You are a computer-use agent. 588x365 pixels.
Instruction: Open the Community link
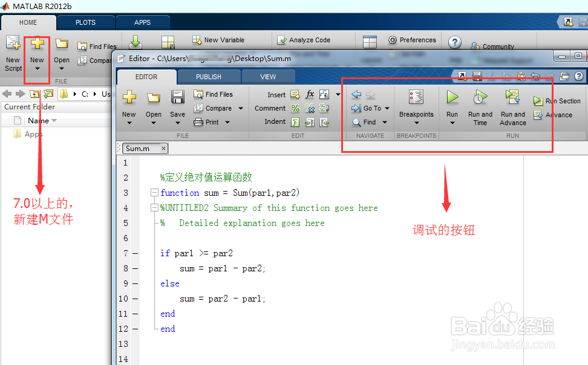(493, 47)
